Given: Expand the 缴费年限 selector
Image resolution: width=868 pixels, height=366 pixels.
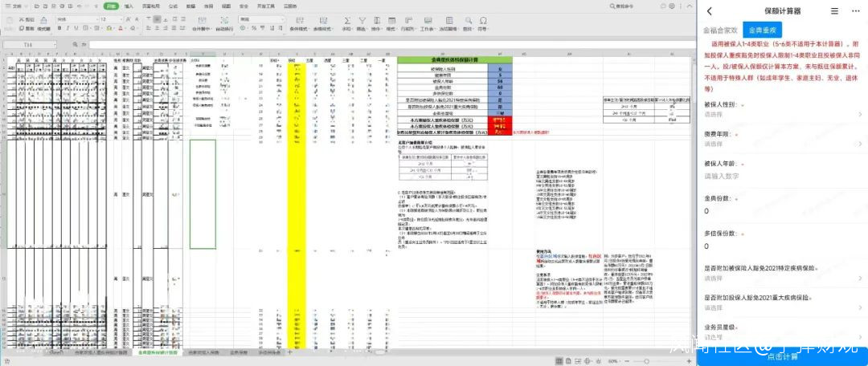Looking at the screenshot, I should click(782, 144).
